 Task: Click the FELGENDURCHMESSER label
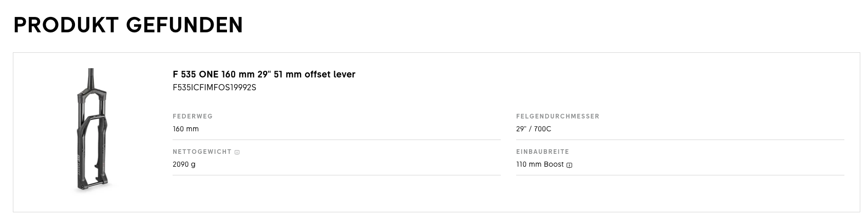(558, 116)
